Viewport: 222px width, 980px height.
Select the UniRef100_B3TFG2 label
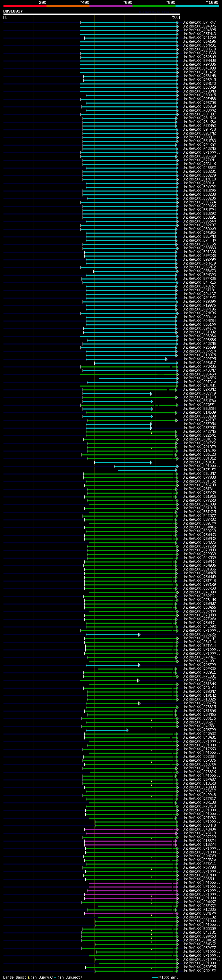coord(199,481)
